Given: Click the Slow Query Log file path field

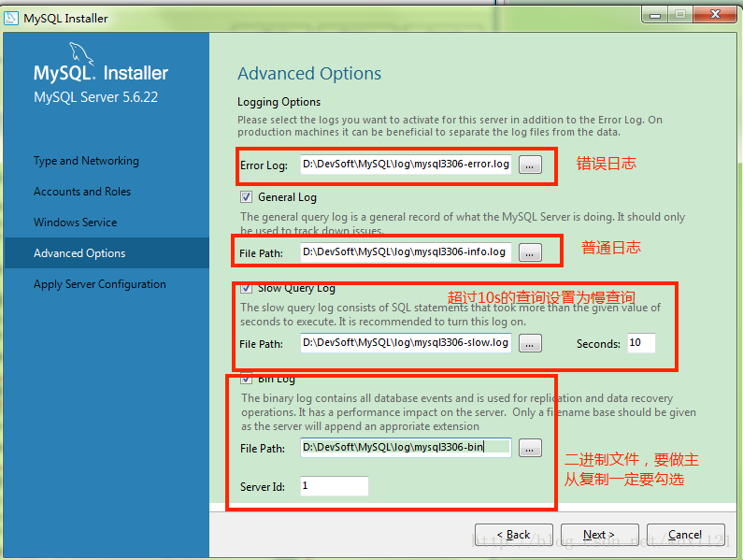Looking at the screenshot, I should click(x=407, y=342).
